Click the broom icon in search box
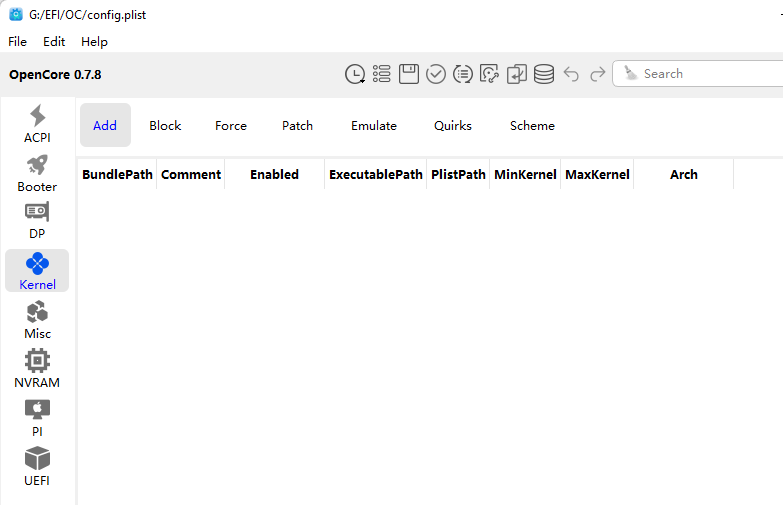The image size is (783, 505). (x=631, y=73)
